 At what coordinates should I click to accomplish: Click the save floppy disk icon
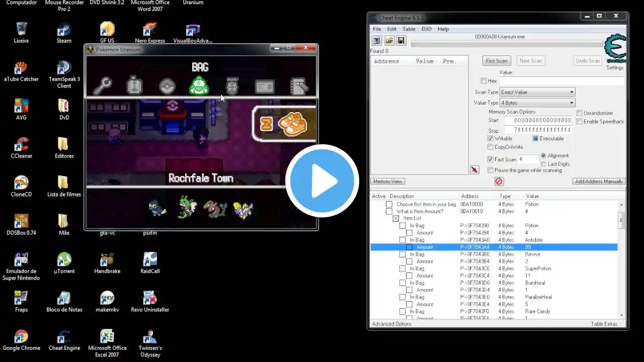click(401, 41)
